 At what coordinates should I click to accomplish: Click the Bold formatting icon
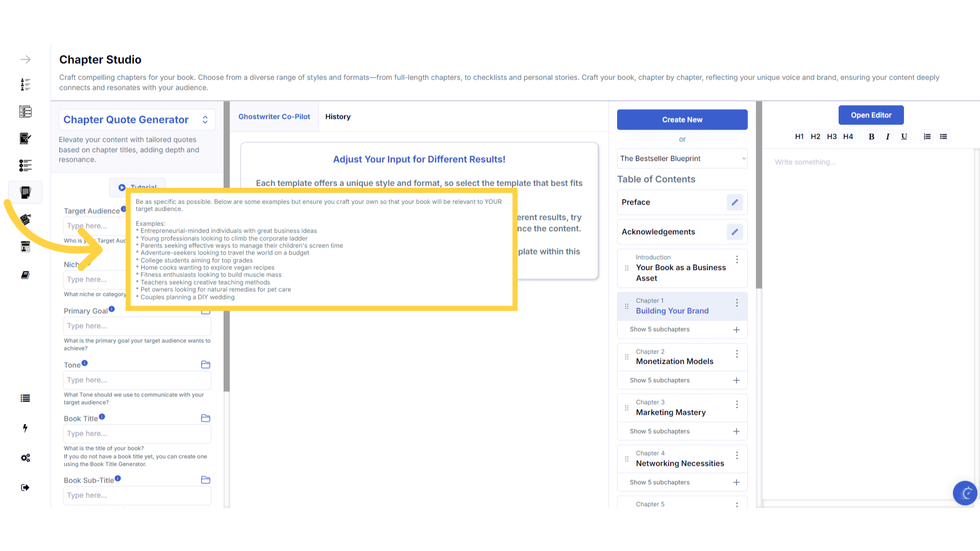click(871, 137)
